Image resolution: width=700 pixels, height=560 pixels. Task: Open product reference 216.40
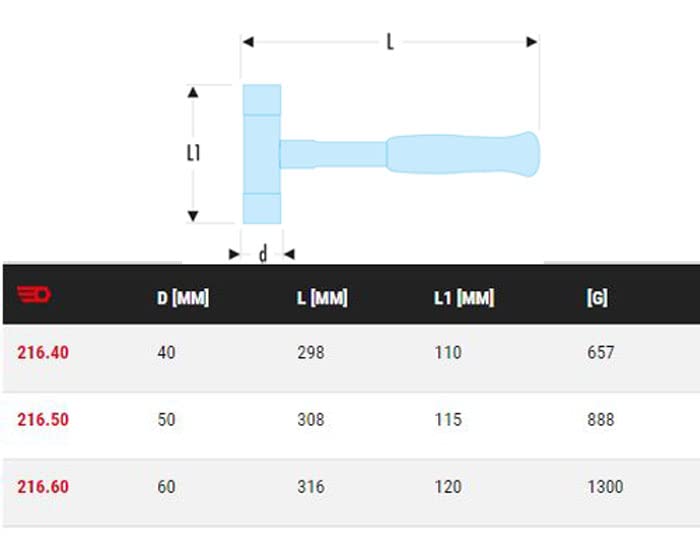click(43, 352)
